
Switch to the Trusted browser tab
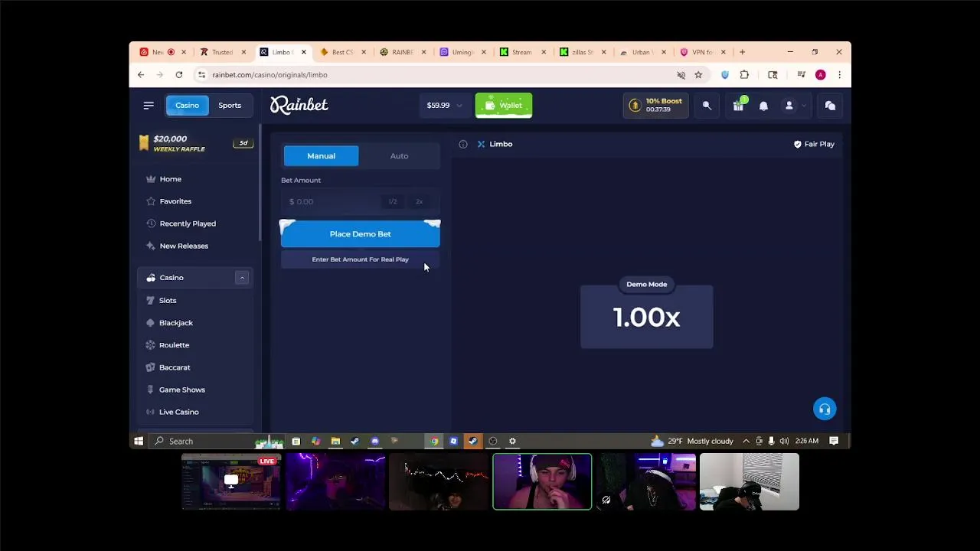pyautogui.click(x=222, y=52)
